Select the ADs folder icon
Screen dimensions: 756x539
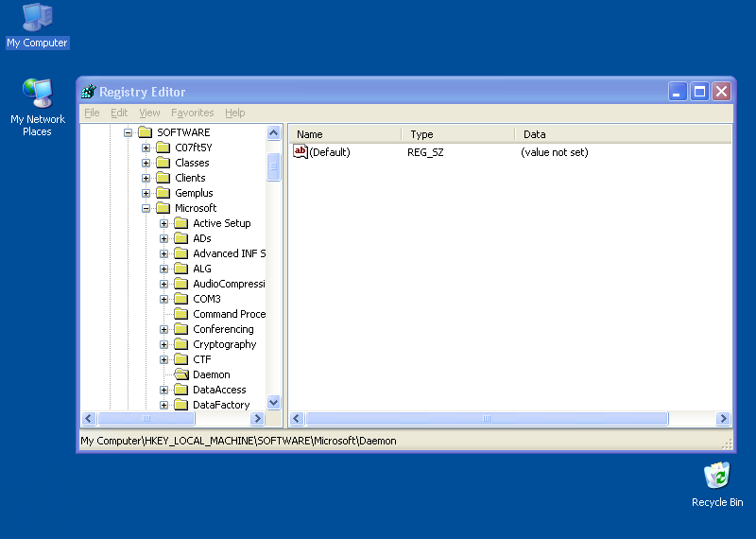tap(181, 238)
